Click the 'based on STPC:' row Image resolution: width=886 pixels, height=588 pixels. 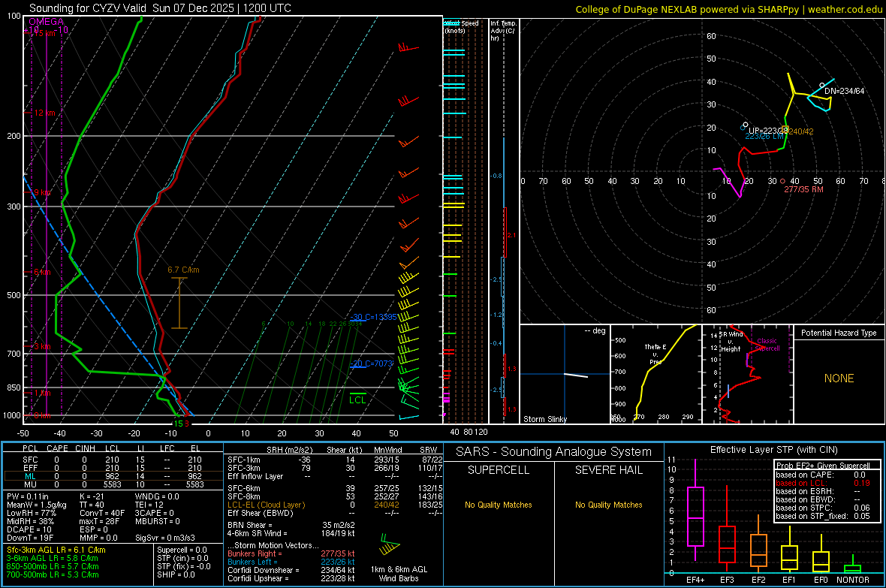pyautogui.click(x=823, y=508)
